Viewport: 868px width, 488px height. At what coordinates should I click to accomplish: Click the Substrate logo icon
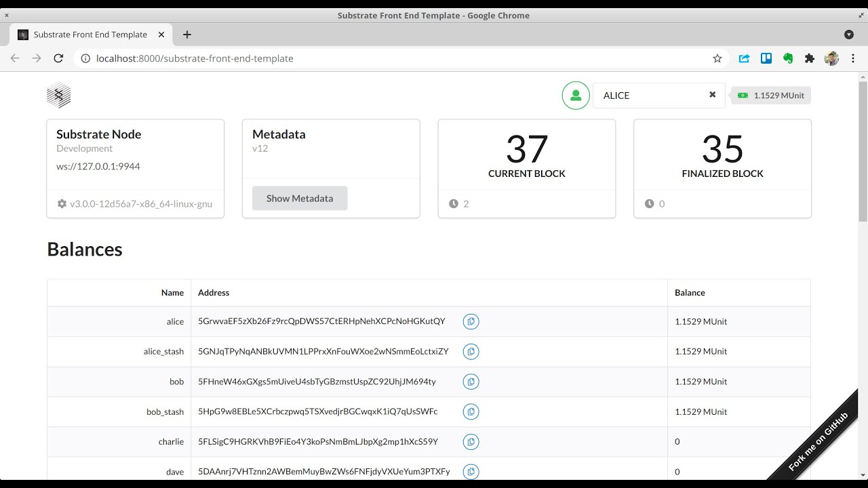pyautogui.click(x=59, y=96)
